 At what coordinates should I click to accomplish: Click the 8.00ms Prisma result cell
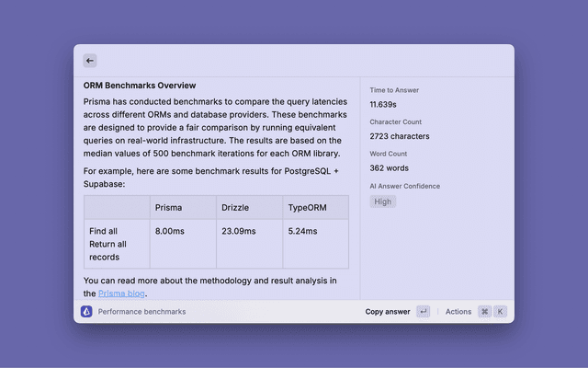pyautogui.click(x=171, y=231)
